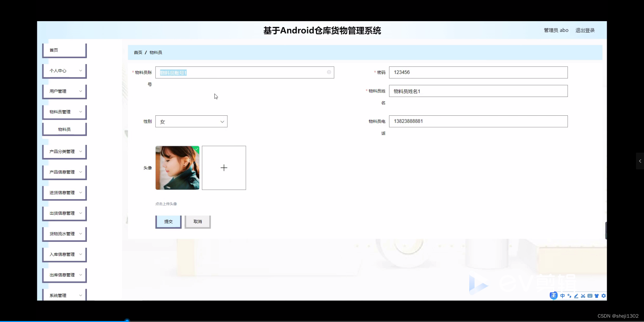Open the IME skin theme shirt icon

click(x=597, y=296)
